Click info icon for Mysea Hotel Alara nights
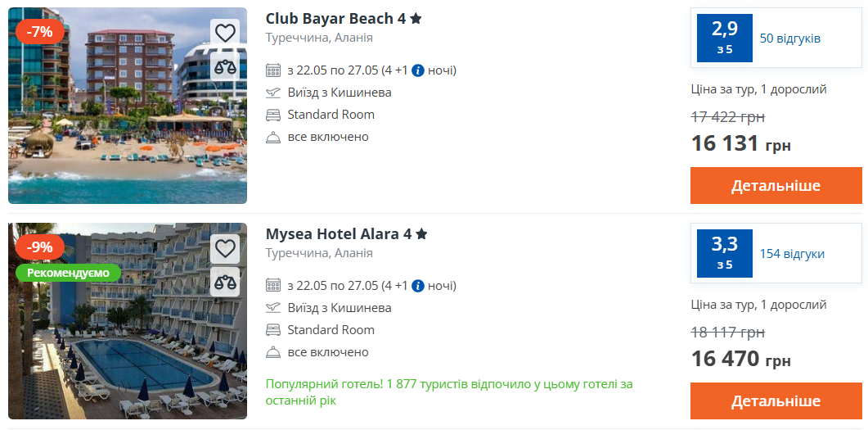The width and height of the screenshot is (868, 430). [x=418, y=286]
